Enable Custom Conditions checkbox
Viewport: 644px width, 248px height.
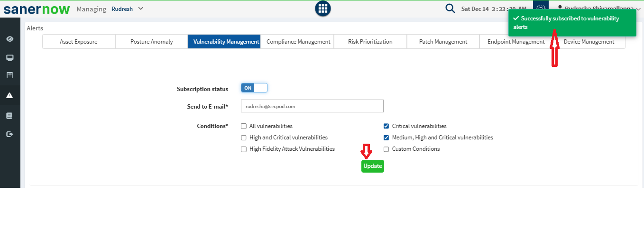coord(386,149)
